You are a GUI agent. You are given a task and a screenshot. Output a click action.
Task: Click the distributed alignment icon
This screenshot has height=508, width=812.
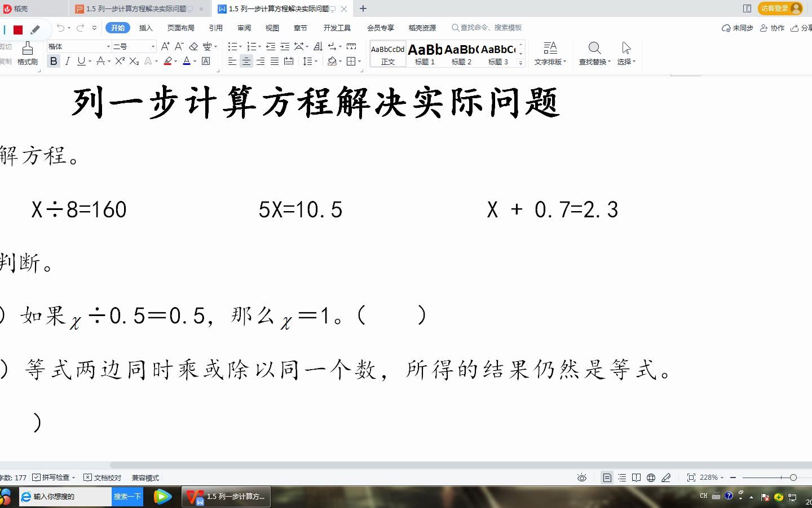tap(289, 61)
